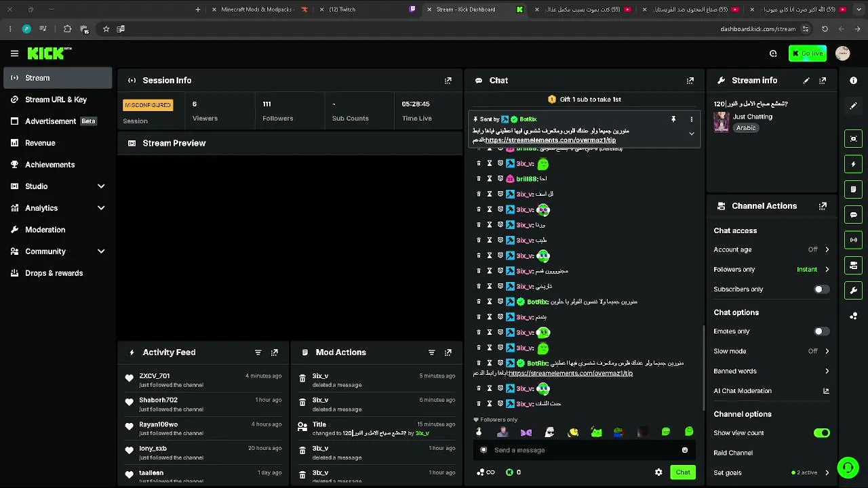Open the profile avatar menu
The height and width of the screenshot is (488, 868).
click(x=843, y=54)
